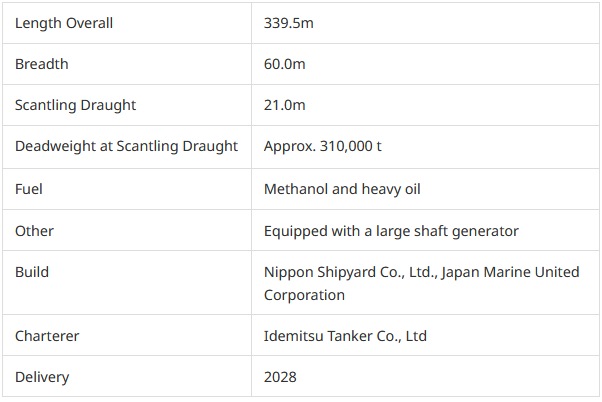The height and width of the screenshot is (402, 602).
Task: Select the 2028 delivery year value
Action: (280, 377)
